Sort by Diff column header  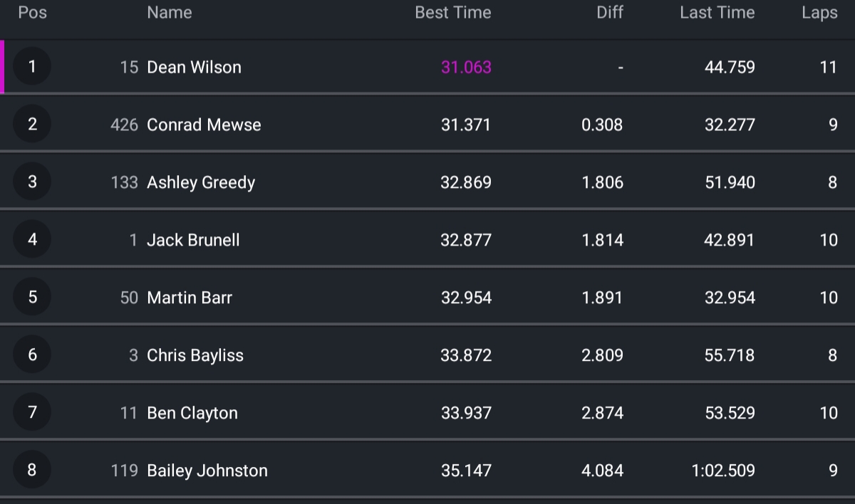tap(610, 13)
